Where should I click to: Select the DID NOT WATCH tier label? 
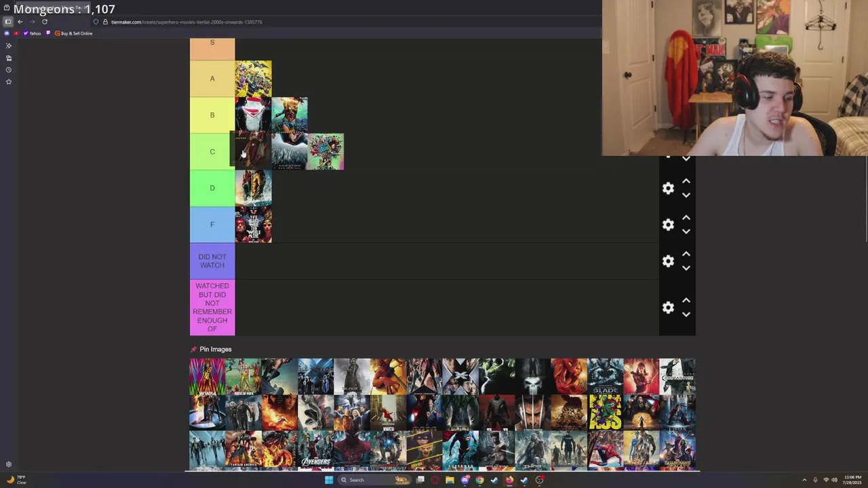[x=212, y=261]
